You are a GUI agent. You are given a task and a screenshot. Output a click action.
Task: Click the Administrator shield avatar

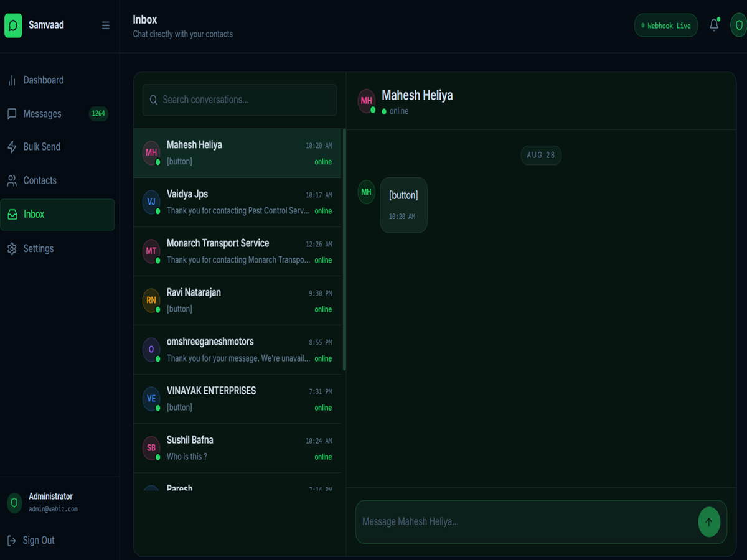pos(14,502)
